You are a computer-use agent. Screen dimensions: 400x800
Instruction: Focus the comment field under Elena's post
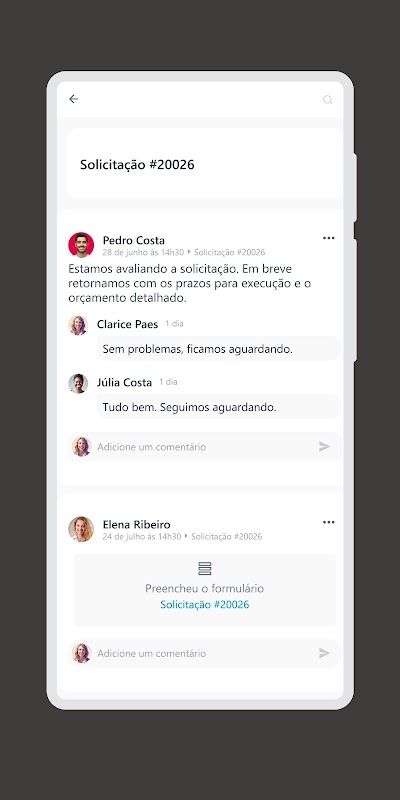click(204, 653)
